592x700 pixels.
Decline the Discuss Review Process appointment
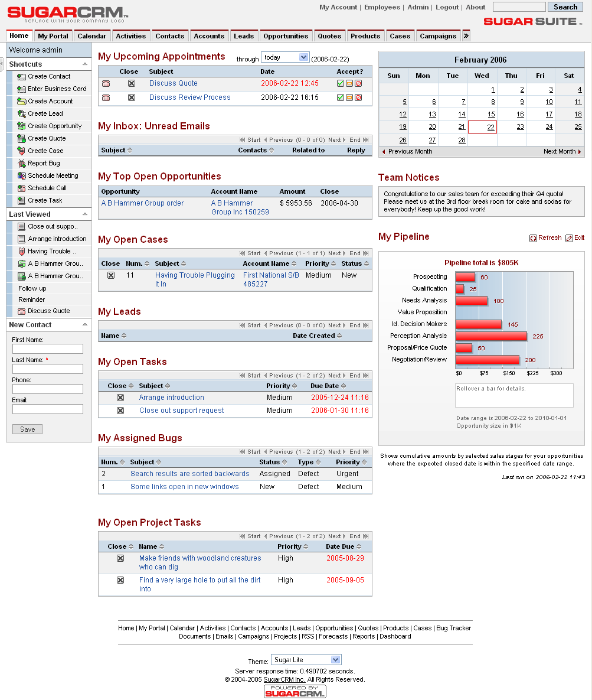[358, 98]
